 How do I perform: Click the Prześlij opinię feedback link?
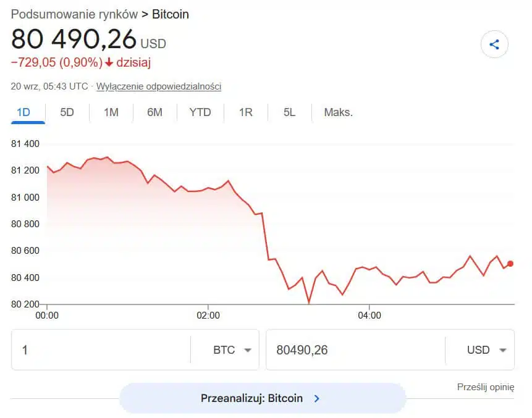tap(486, 387)
